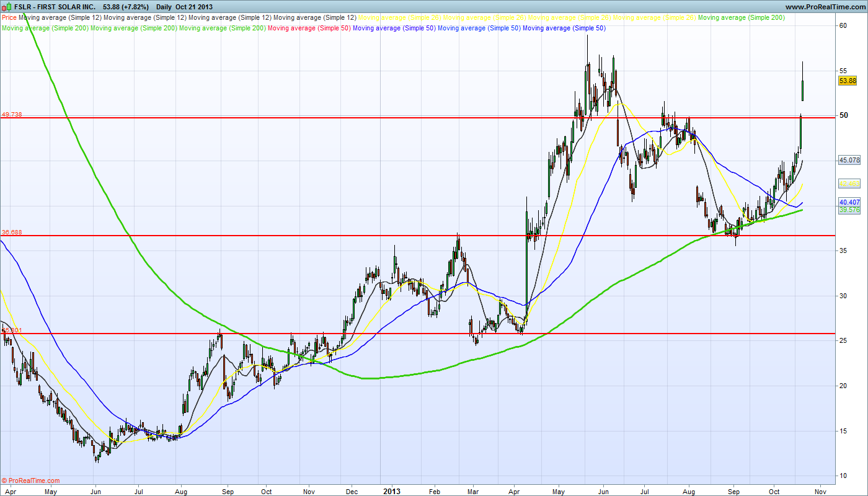Select the lowest red horizontal support line
Image resolution: width=868 pixels, height=496 pixels.
click(x=418, y=334)
